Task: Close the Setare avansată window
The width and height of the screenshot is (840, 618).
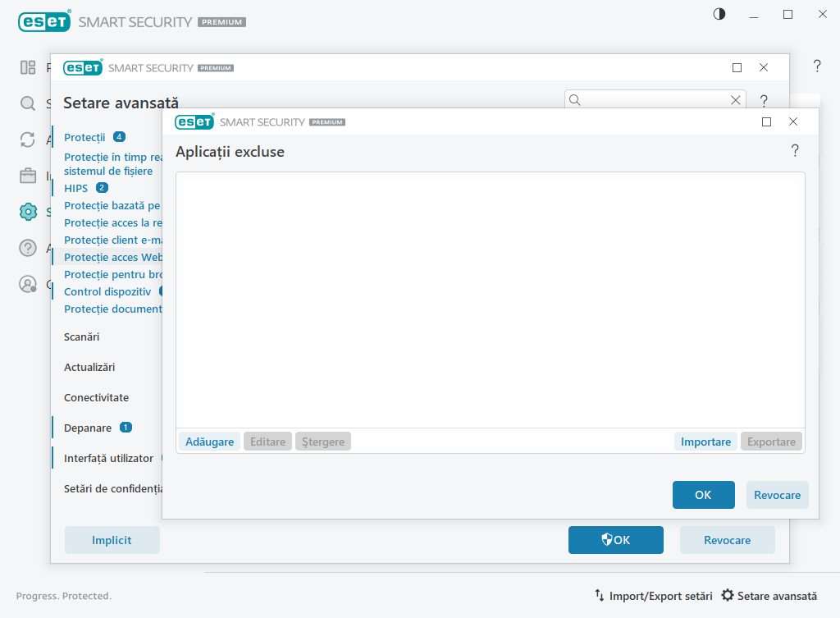Action: (x=764, y=67)
